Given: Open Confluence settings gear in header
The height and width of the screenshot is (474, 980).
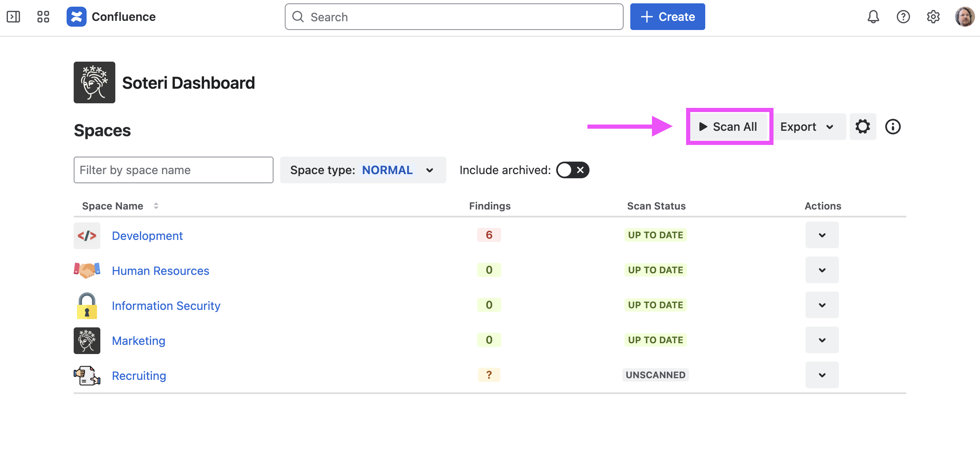Looking at the screenshot, I should click(x=933, y=17).
